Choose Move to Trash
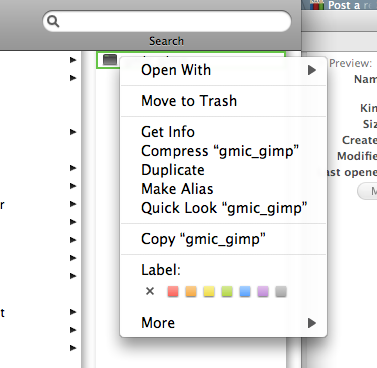The width and height of the screenshot is (377, 368). [223, 101]
